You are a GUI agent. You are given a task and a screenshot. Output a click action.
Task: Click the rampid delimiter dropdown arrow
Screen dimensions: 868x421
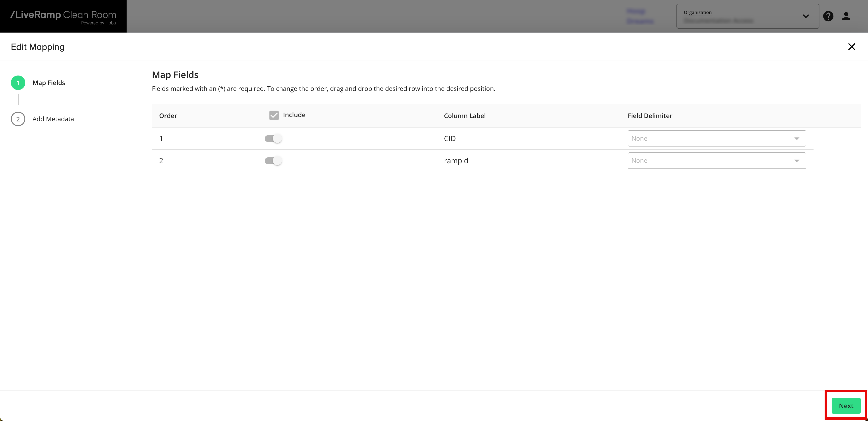point(797,161)
